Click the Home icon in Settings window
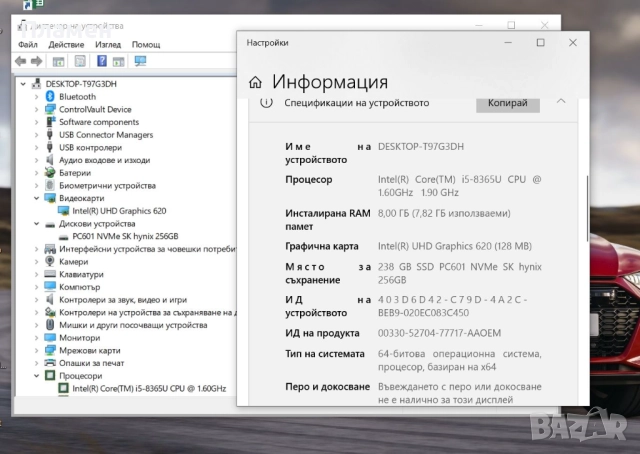 point(256,83)
